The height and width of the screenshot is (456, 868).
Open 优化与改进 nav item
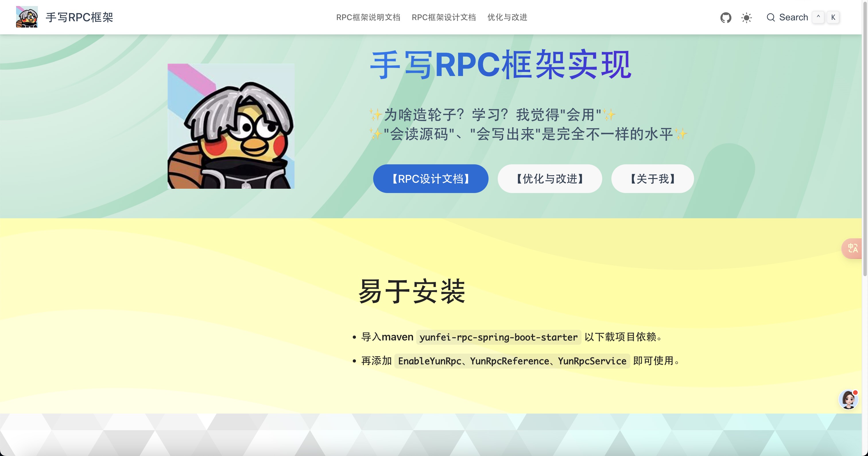[507, 17]
